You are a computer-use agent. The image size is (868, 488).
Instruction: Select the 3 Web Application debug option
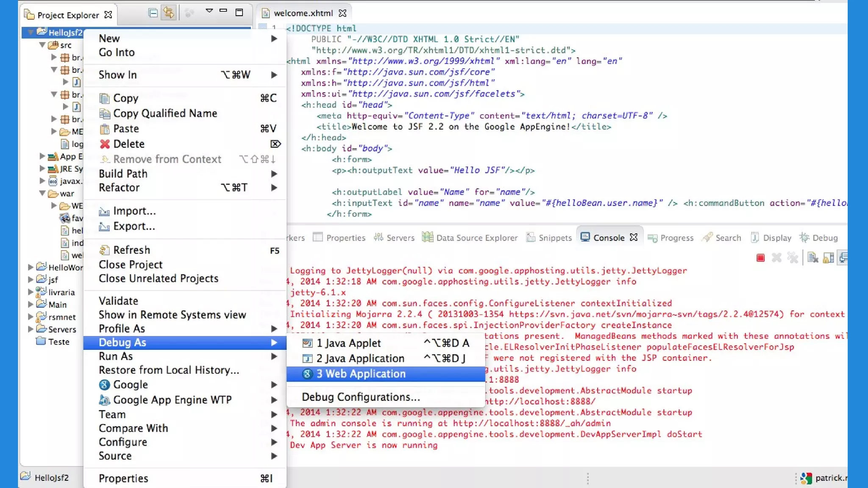tap(361, 374)
